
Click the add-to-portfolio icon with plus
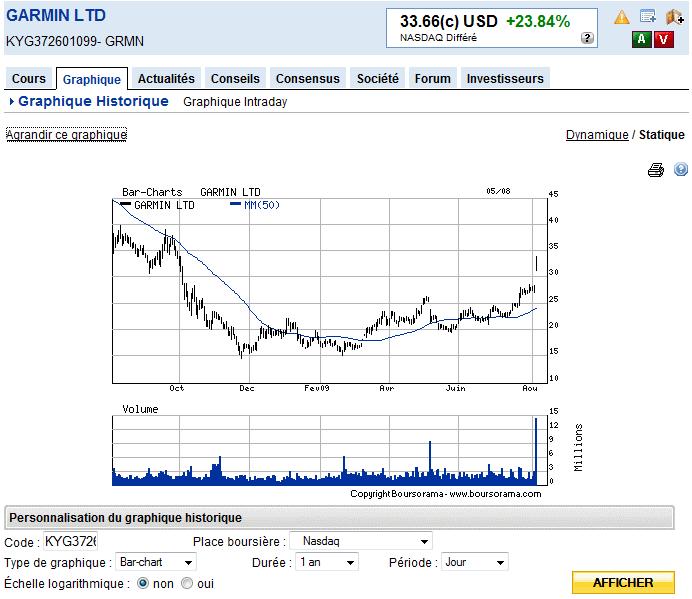[675, 17]
